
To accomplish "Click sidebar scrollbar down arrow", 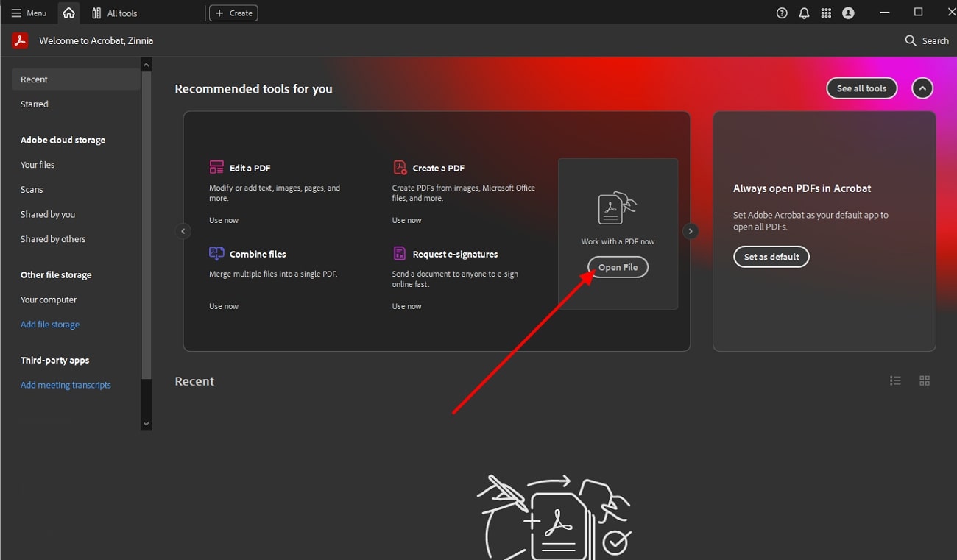I will (x=146, y=424).
